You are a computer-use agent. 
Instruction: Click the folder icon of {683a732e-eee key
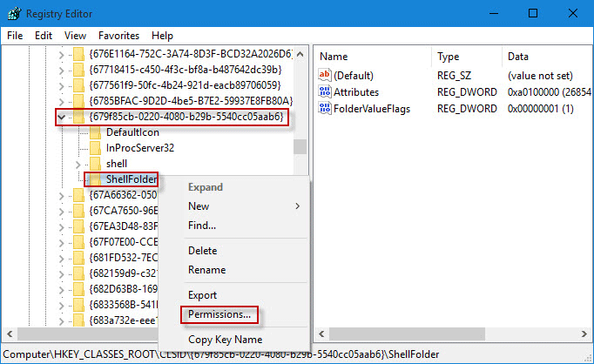[x=78, y=320]
